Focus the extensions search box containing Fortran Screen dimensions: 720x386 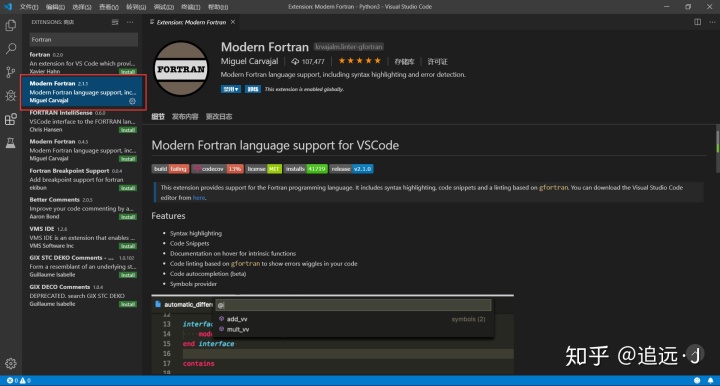(x=84, y=39)
